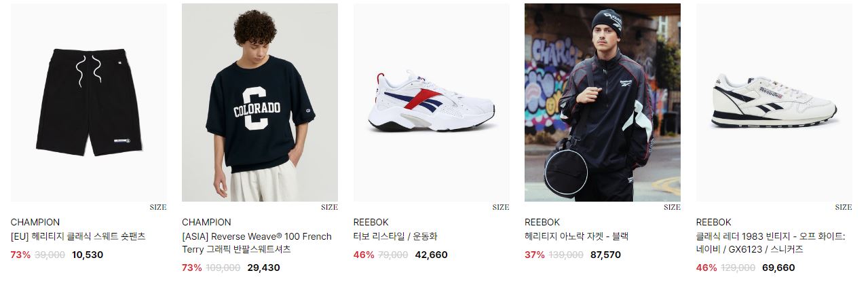The width and height of the screenshot is (868, 294).
Task: View the white Reebok Turbo sneaker photo
Action: [432, 103]
